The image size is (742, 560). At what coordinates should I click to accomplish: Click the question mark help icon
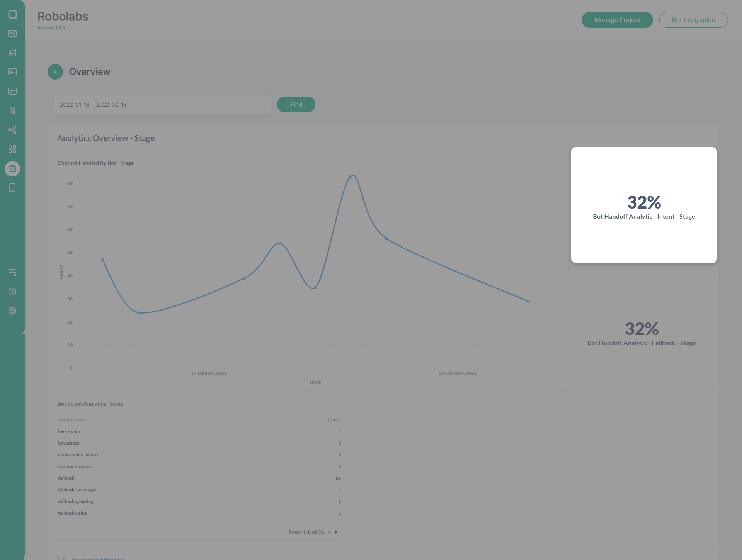(12, 292)
